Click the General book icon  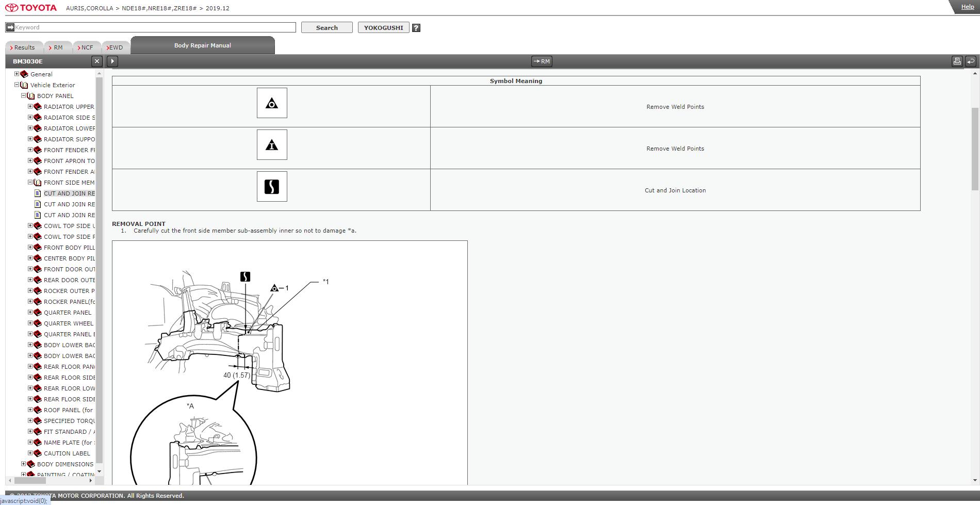24,74
